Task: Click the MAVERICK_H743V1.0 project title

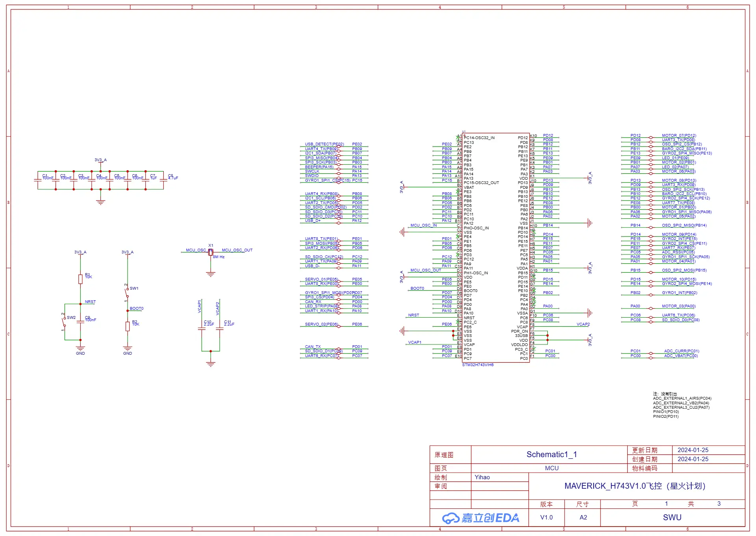Action: [635, 486]
